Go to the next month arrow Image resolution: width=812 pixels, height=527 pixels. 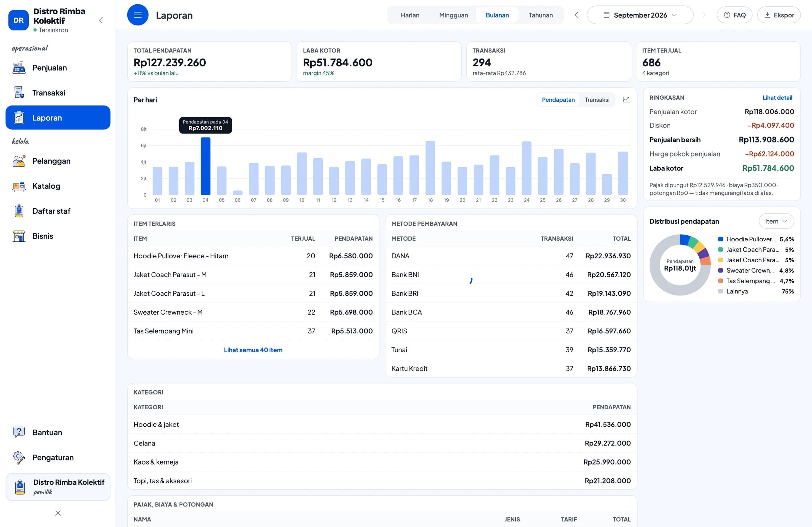pyautogui.click(x=703, y=15)
